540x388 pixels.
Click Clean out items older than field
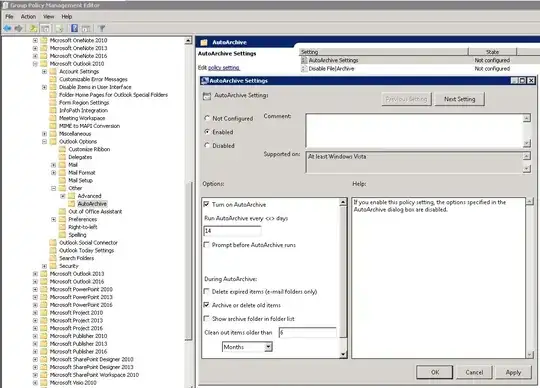[x=308, y=332]
